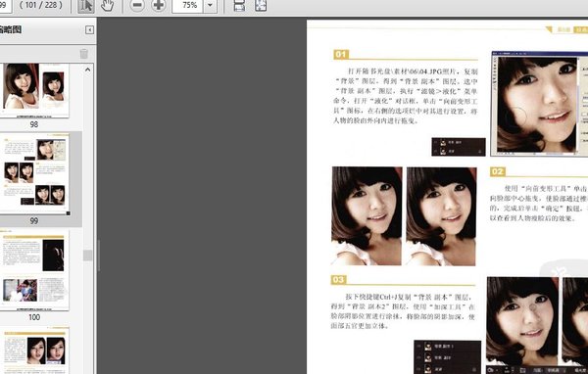
Task: Click the before-liquify portrait in the document
Action: [367, 216]
